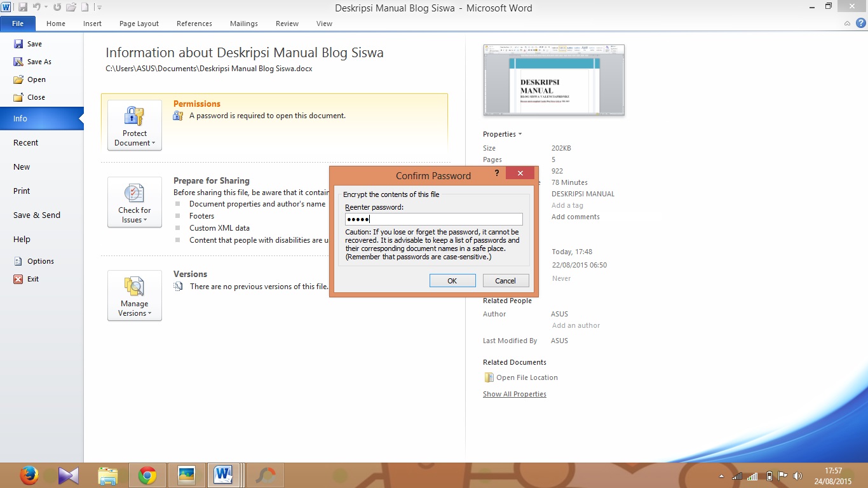Open the File tab

(18, 24)
